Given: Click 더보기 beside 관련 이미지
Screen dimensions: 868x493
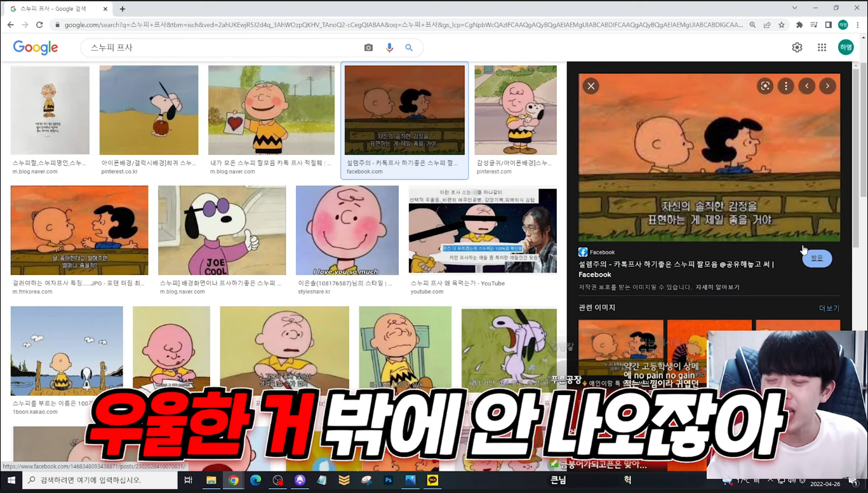Looking at the screenshot, I should click(x=829, y=308).
